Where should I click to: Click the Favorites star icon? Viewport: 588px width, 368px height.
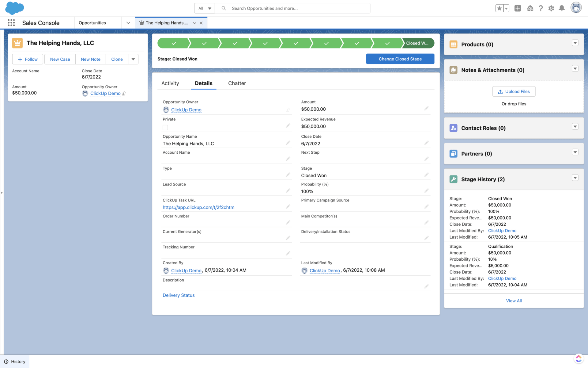pyautogui.click(x=499, y=8)
